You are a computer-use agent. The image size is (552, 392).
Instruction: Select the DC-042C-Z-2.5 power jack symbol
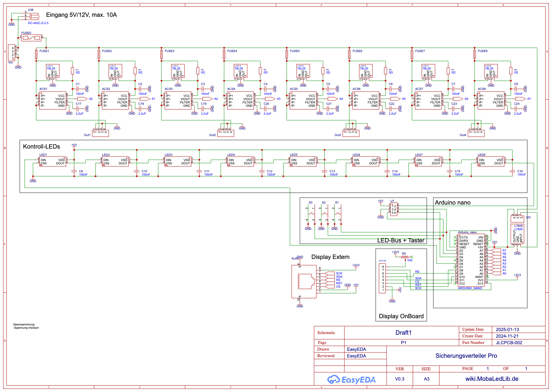pos(34,16)
